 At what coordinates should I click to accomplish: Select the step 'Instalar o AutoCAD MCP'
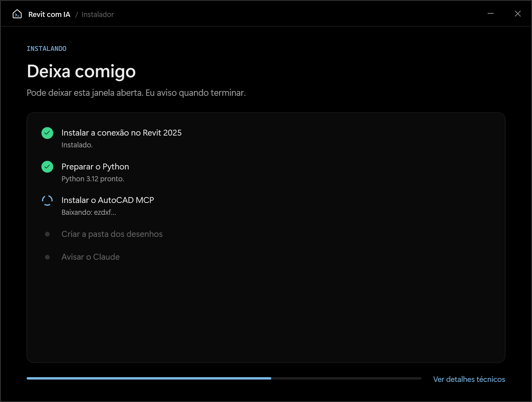(x=108, y=200)
